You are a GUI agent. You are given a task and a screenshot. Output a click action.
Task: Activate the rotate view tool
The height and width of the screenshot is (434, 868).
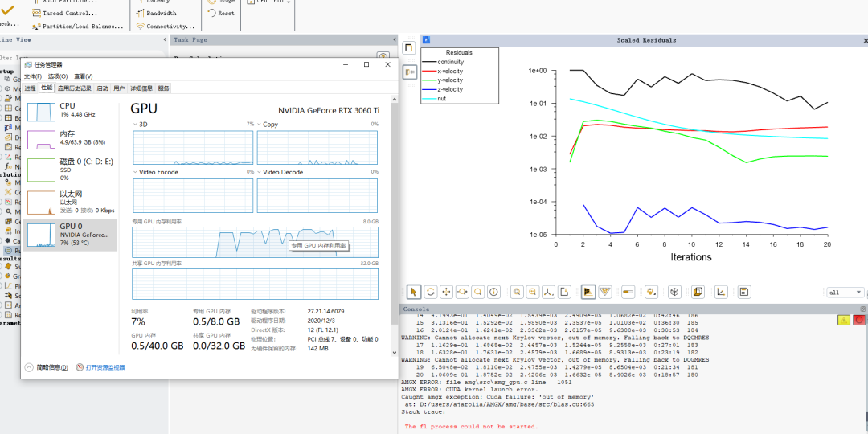429,292
